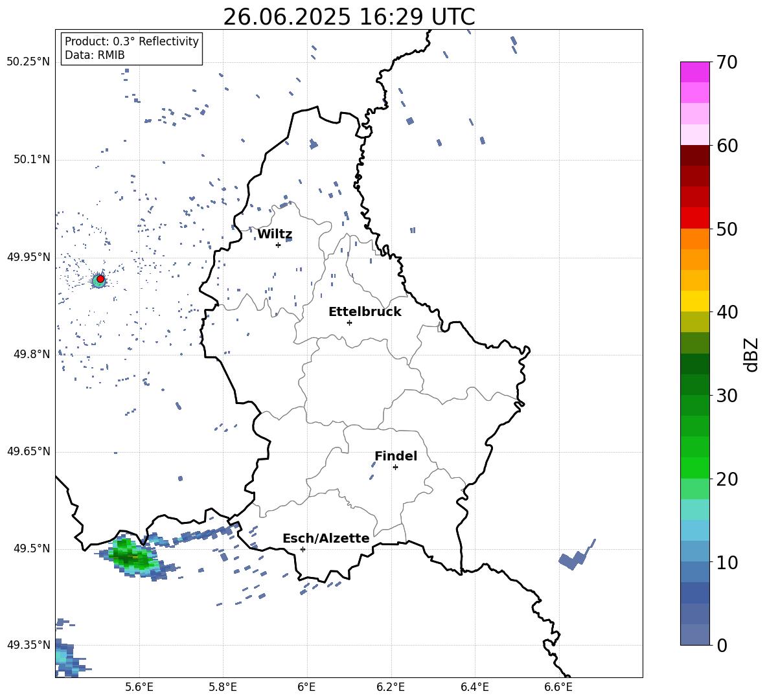Viewport: 767px width, 700px height.
Task: Click the 6.2°E longitude label
Action: tap(391, 687)
